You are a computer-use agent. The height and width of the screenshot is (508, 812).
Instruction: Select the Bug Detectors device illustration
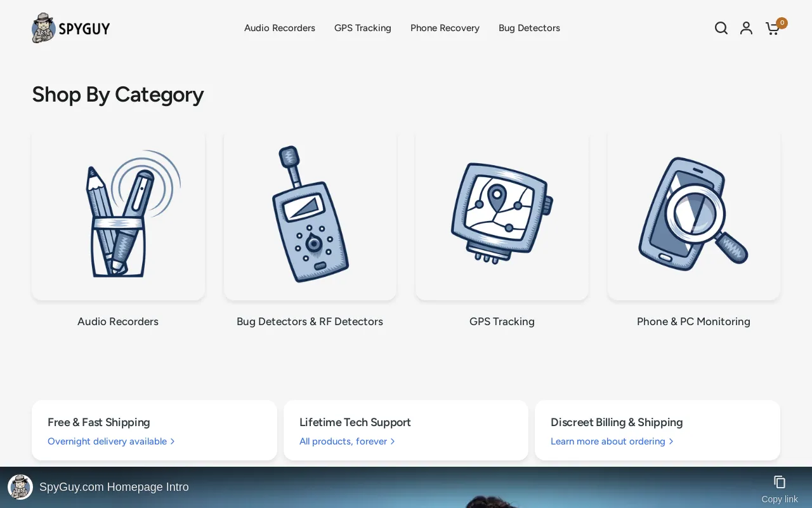310,215
